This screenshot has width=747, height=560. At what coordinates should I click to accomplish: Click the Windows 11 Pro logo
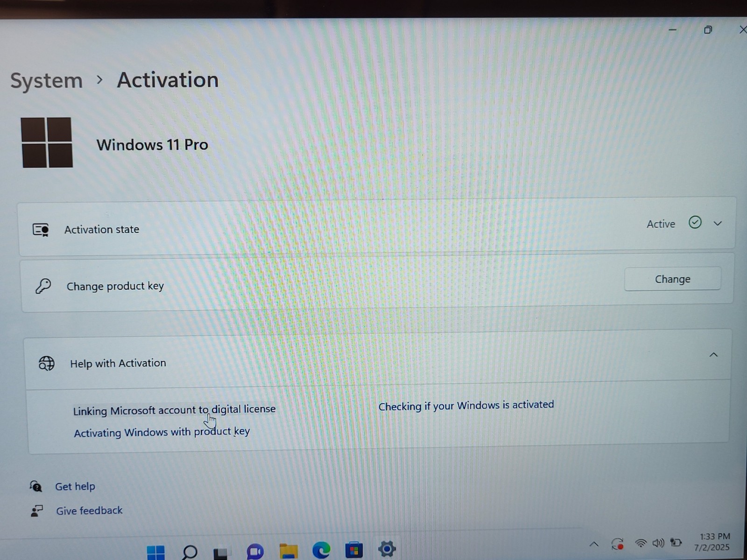47,142
